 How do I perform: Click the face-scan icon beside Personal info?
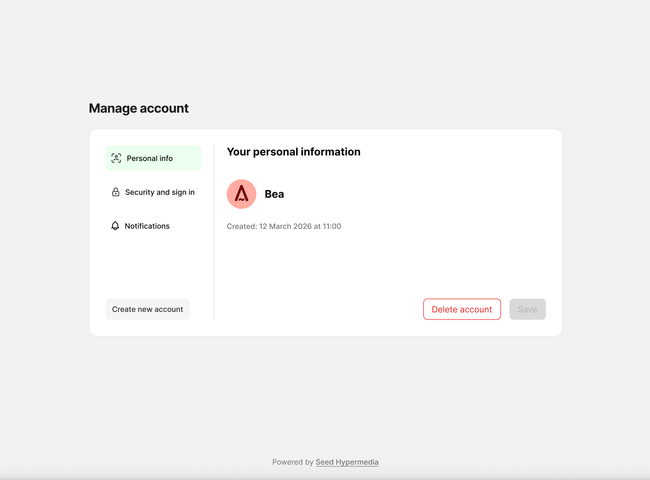(116, 158)
